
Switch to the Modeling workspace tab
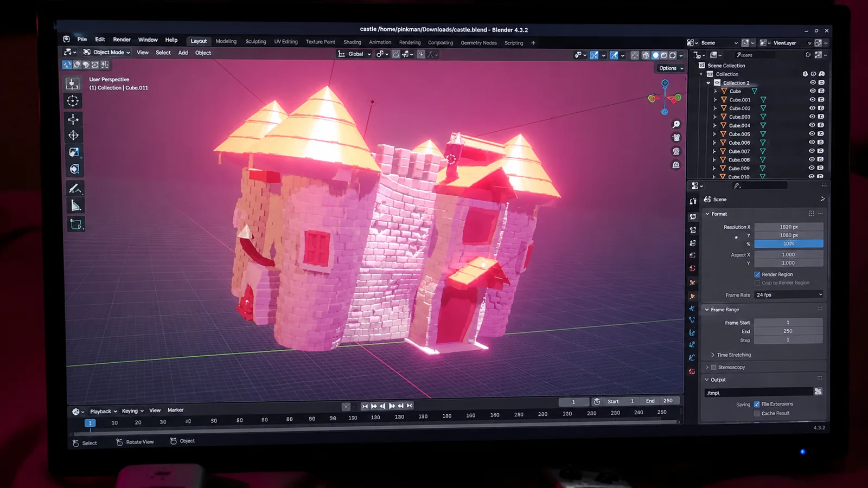coord(226,41)
